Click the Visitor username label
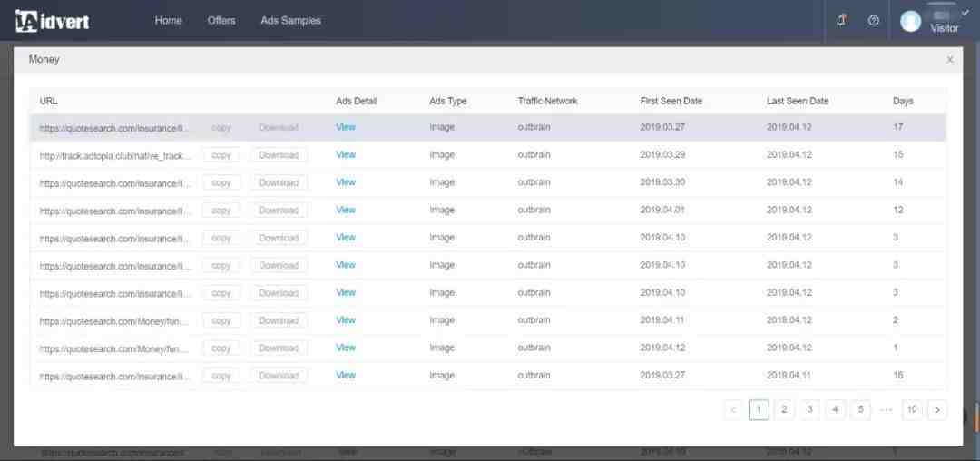 click(945, 28)
